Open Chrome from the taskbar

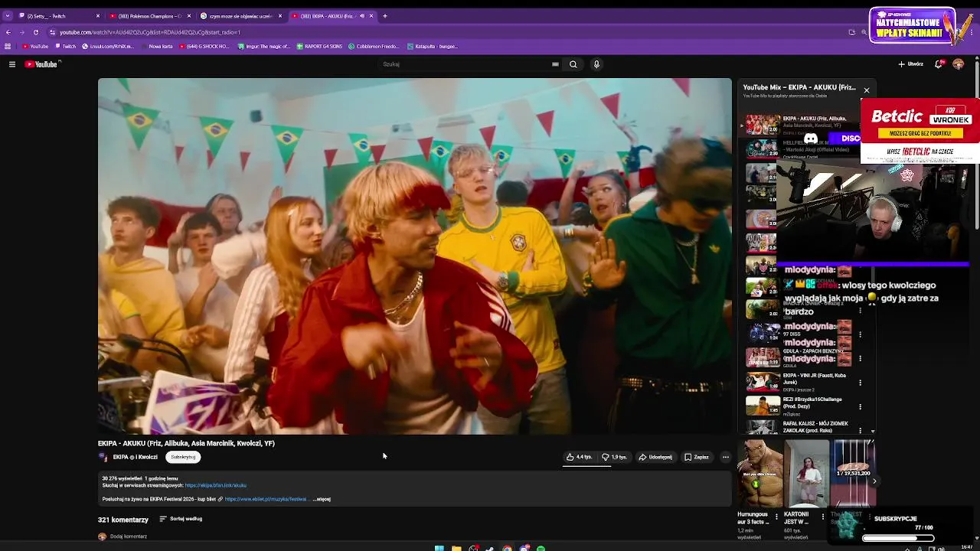pos(507,548)
